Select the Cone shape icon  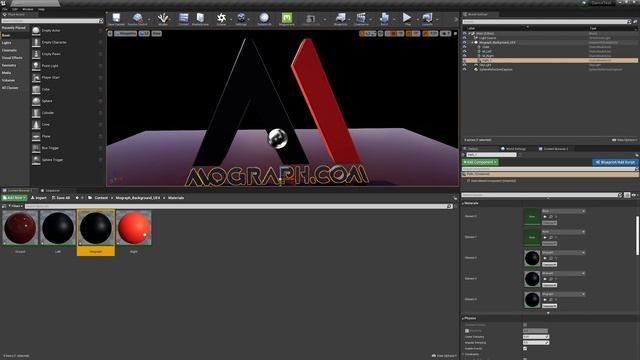click(36, 124)
